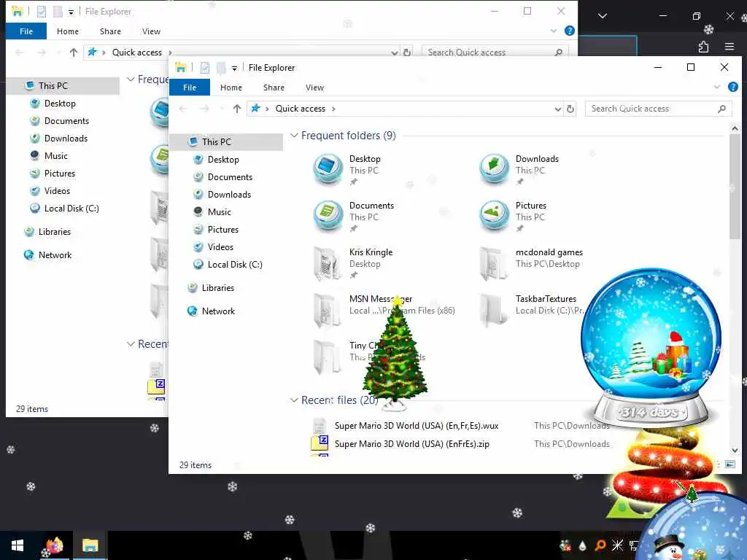Click the snowflake icon in system tray
The height and width of the screenshot is (560, 747).
click(x=617, y=545)
